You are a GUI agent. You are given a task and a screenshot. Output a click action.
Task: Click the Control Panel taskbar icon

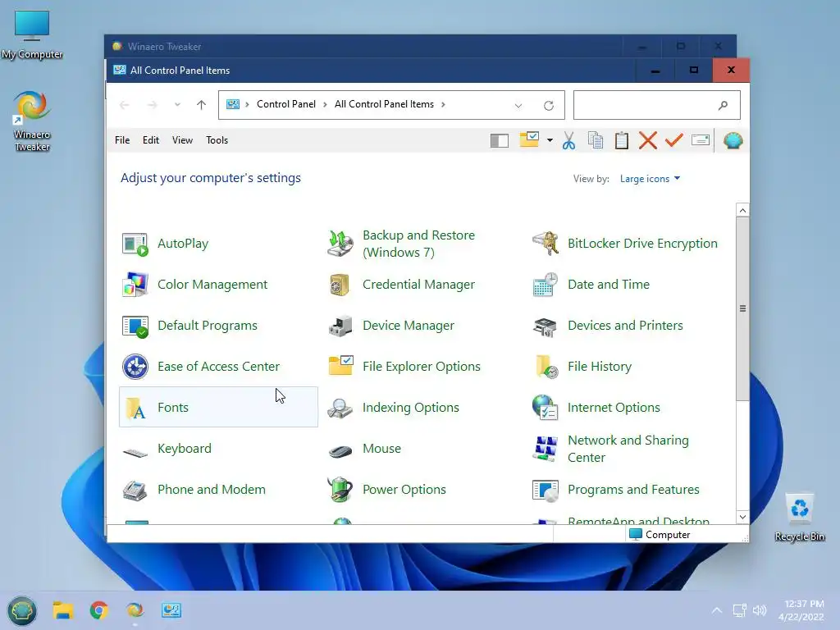coord(171,610)
